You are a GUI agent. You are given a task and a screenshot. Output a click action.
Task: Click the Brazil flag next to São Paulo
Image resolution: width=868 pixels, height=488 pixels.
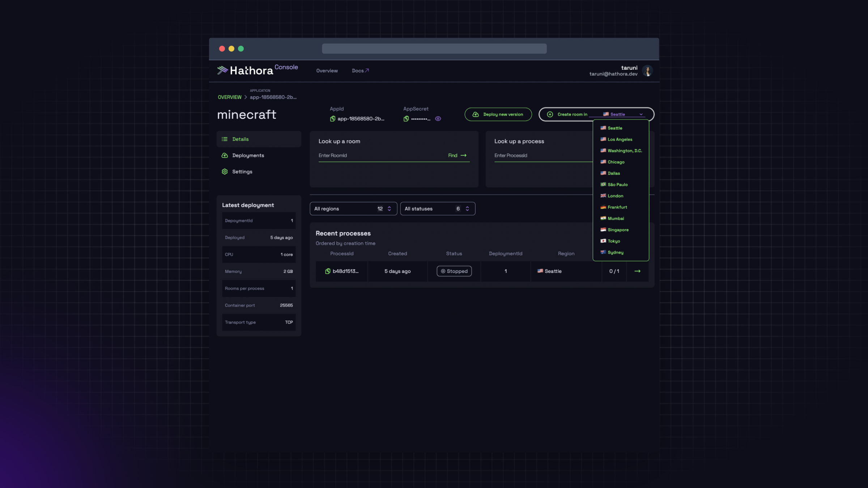click(603, 184)
